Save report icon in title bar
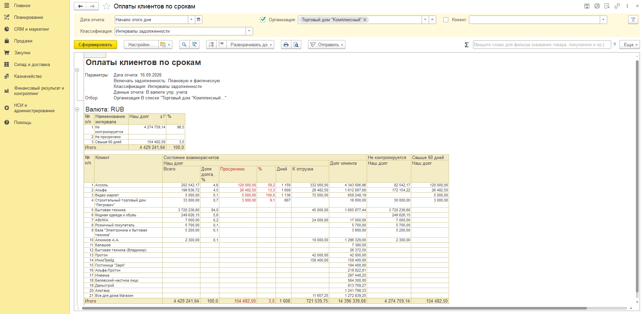 [587, 6]
